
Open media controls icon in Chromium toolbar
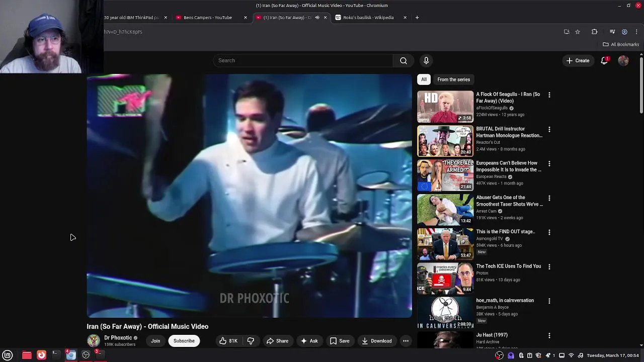click(612, 32)
